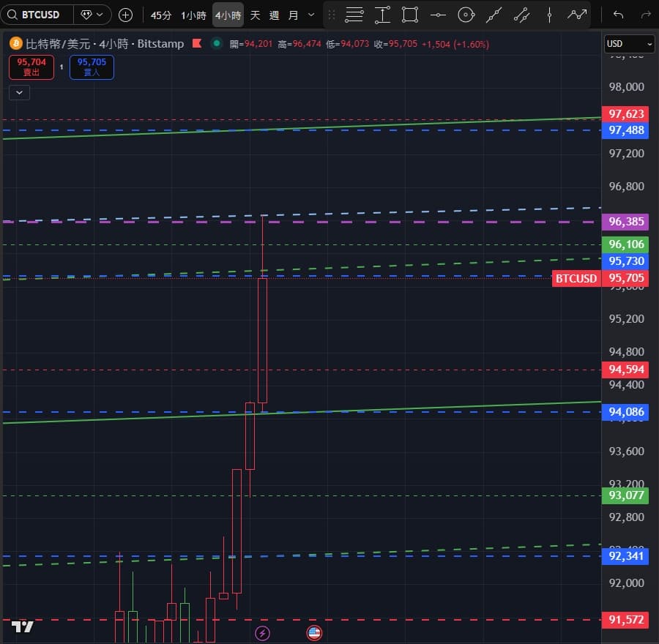
Task: Select the circle drawing tool
Action: tap(466, 15)
